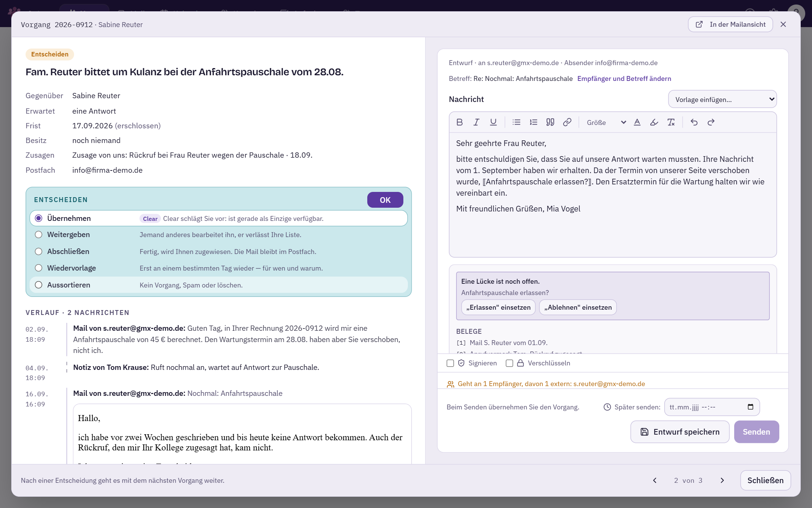
Task: Save the draft with Entwurf speichern
Action: (680, 432)
